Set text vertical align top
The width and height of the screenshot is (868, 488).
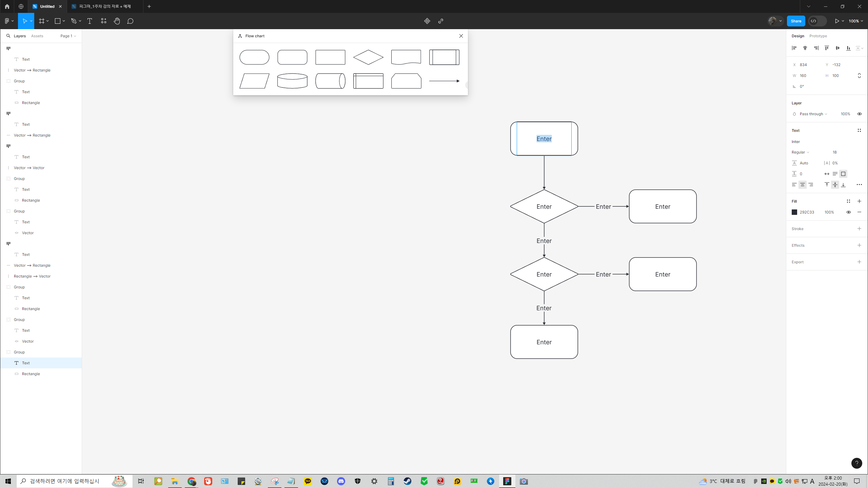click(827, 185)
